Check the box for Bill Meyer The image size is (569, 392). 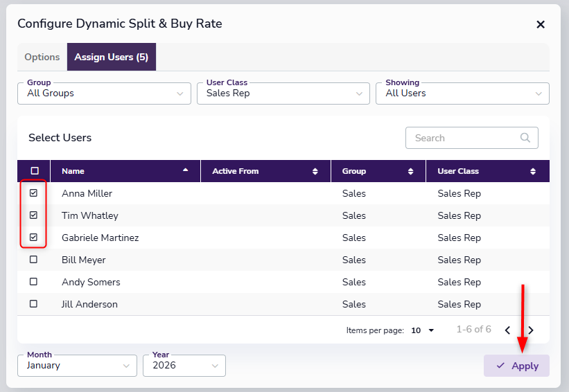tap(33, 260)
